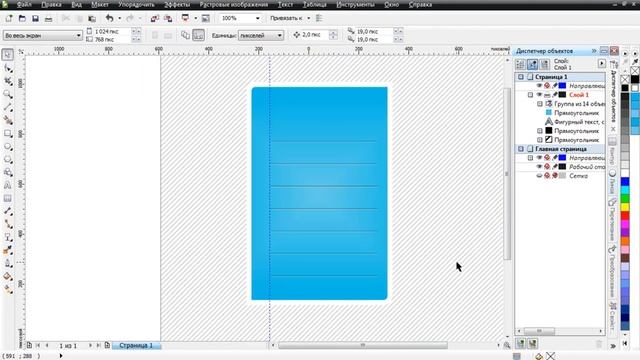Viewport: 640px width, 360px height.
Task: Toggle eye of Страница 1 guides layer
Action: click(x=539, y=86)
